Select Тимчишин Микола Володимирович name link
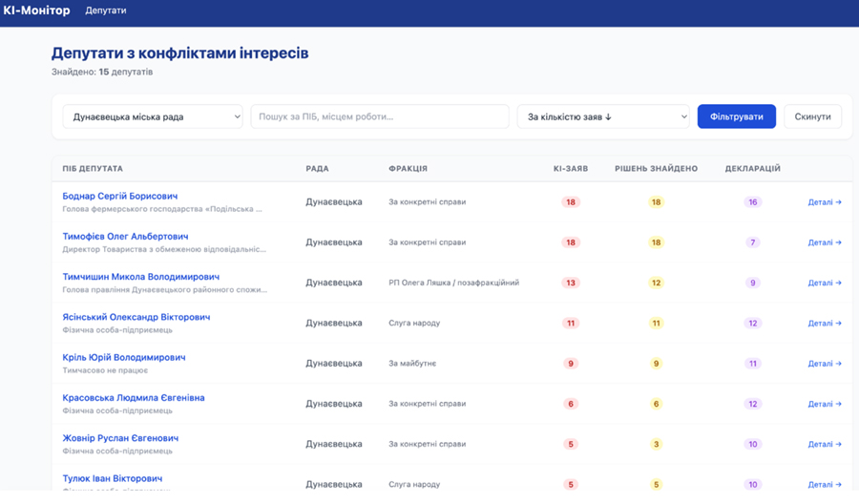 [x=141, y=277]
